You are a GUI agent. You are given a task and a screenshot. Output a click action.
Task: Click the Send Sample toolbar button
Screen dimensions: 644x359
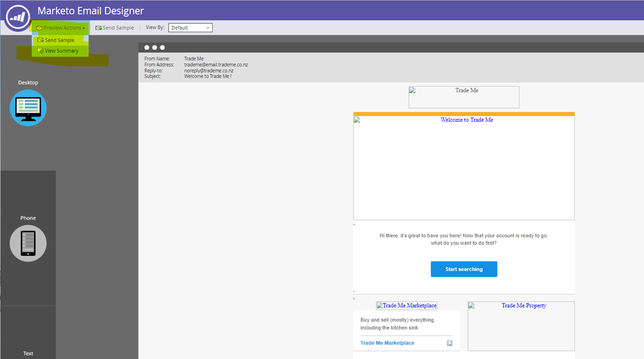click(x=115, y=28)
